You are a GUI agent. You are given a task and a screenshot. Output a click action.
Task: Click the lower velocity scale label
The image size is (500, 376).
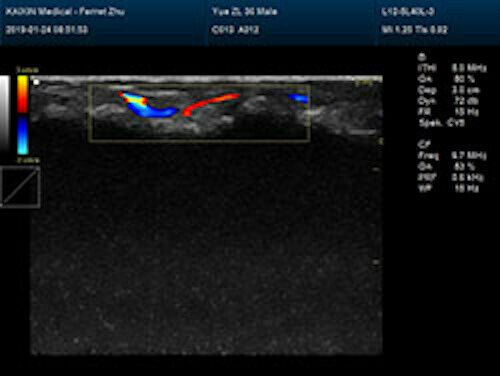tap(28, 160)
